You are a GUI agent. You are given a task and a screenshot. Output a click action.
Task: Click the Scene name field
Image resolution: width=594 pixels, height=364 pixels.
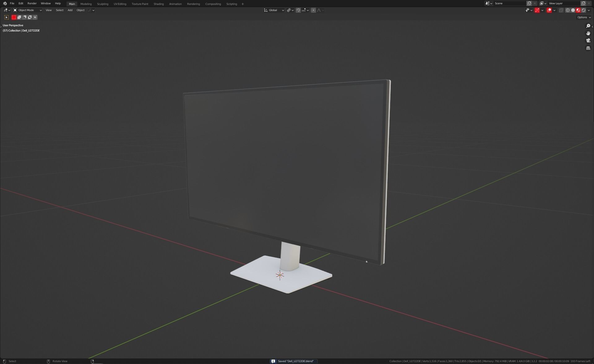coord(510,3)
